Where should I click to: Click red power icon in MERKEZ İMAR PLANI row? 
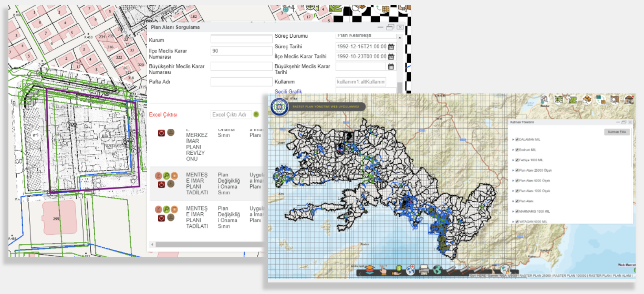click(x=161, y=133)
